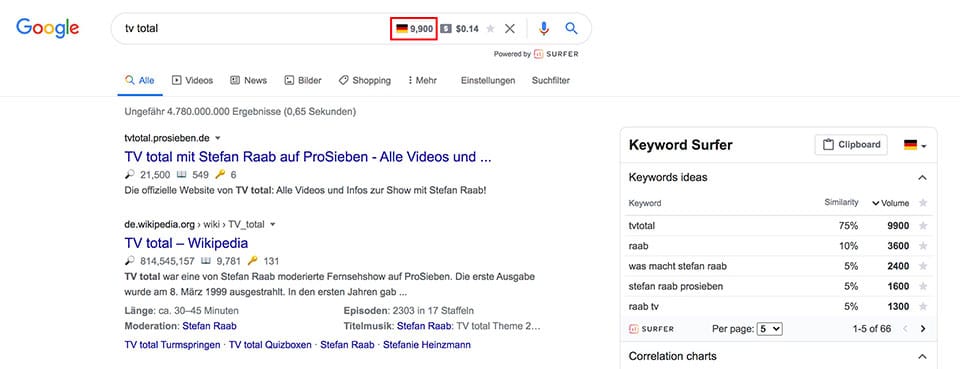This screenshot has width=960, height=369.
Task: Click keyword 'was macht stefan raab'
Action: click(x=678, y=266)
